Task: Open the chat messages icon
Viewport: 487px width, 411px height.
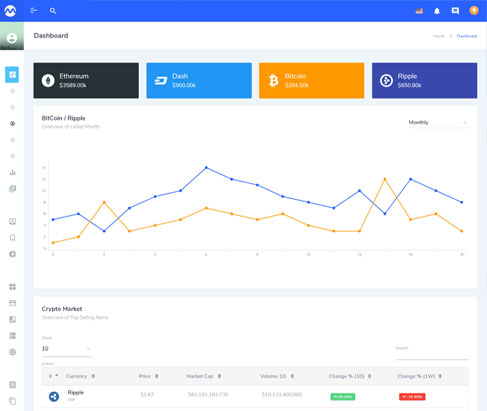Action: point(455,11)
